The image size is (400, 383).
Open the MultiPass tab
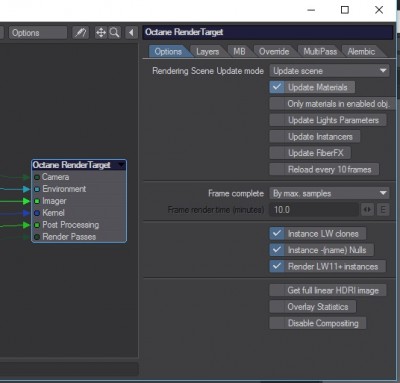(320, 52)
